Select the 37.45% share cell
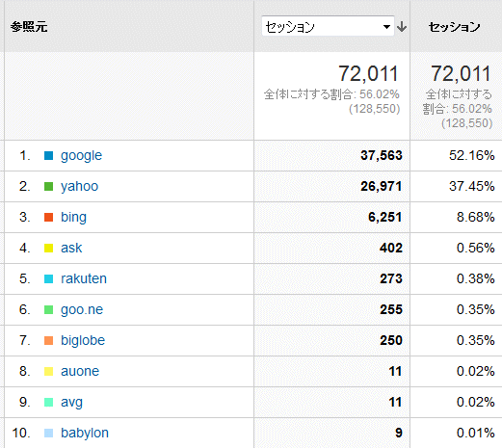The image size is (502, 448). pos(472,187)
